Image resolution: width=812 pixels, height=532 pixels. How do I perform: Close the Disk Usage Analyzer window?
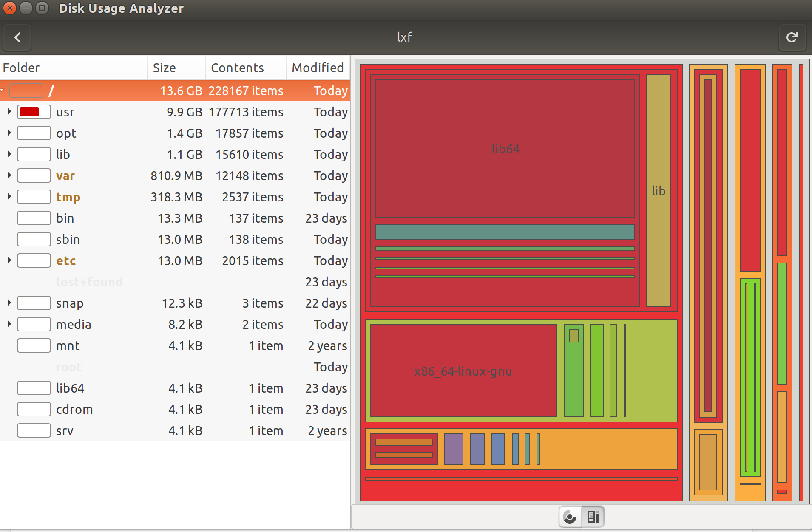coord(9,8)
